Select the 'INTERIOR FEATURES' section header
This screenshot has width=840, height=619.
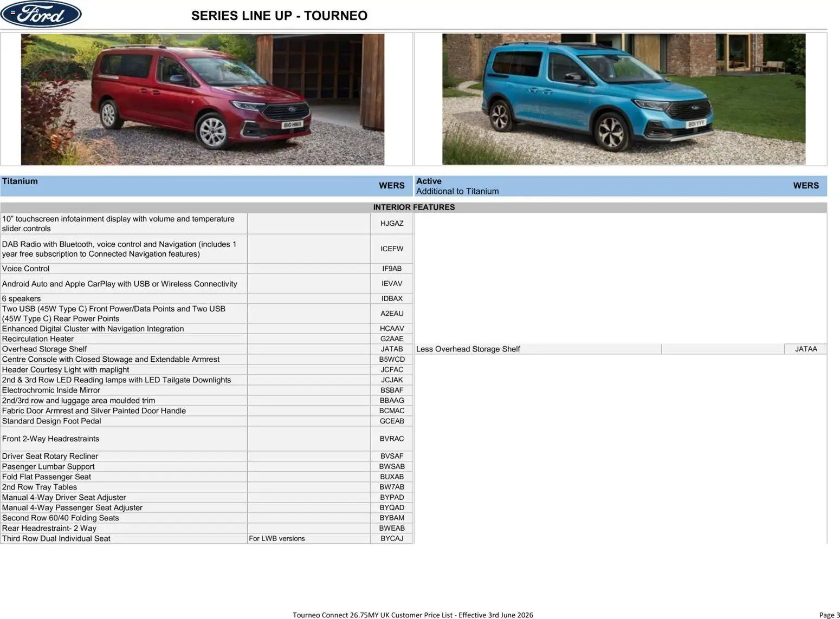tap(413, 207)
